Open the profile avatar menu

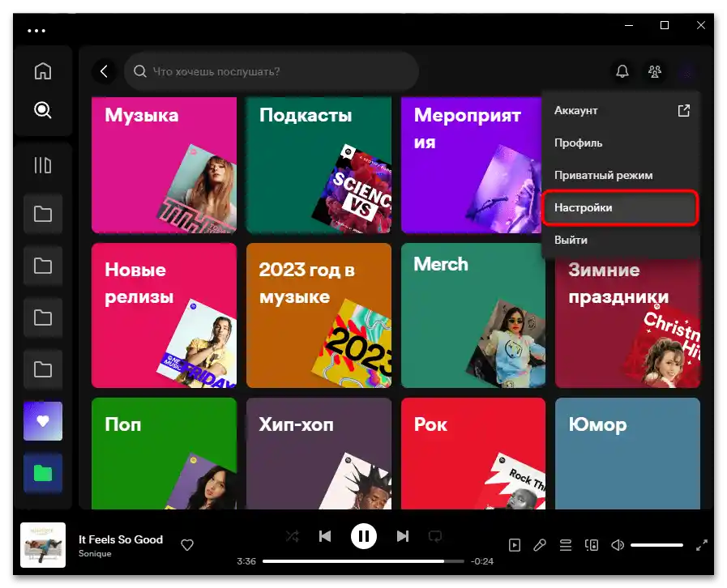pos(686,71)
